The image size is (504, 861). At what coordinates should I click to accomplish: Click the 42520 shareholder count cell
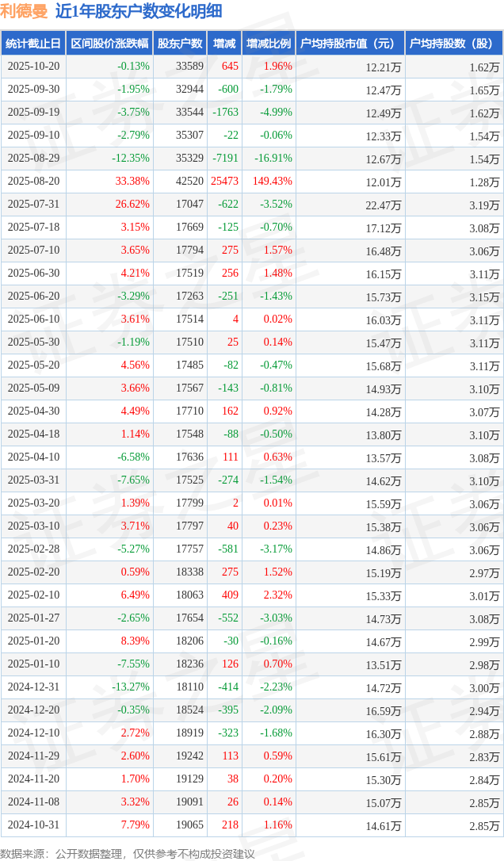(189, 182)
